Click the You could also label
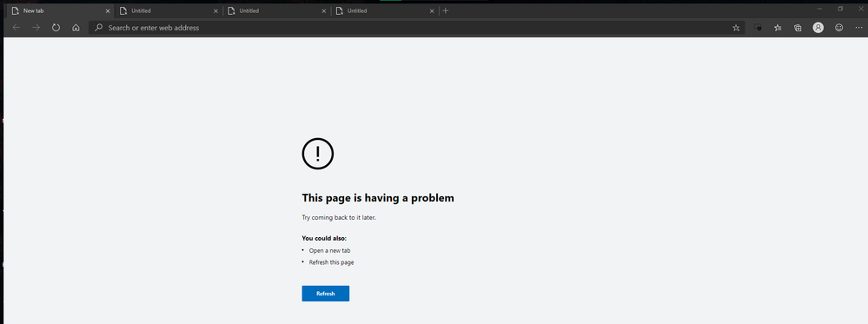The width and height of the screenshot is (868, 324). click(x=324, y=238)
